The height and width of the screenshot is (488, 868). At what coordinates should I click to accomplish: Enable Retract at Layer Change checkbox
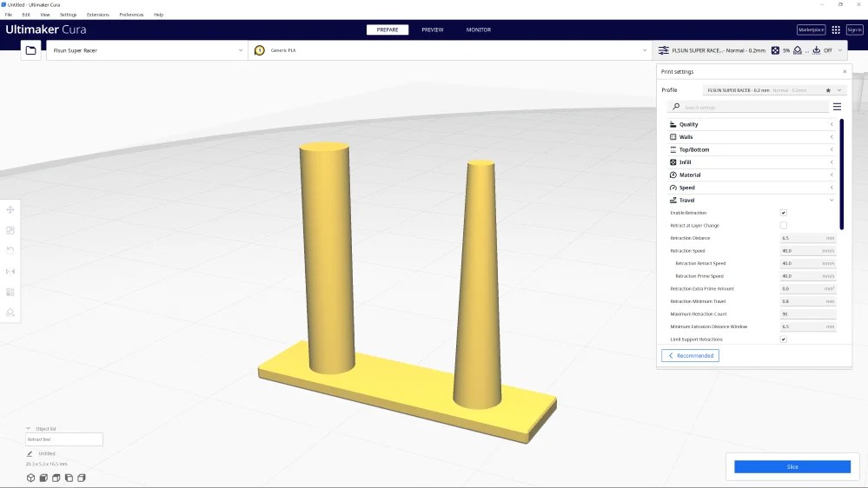click(784, 225)
